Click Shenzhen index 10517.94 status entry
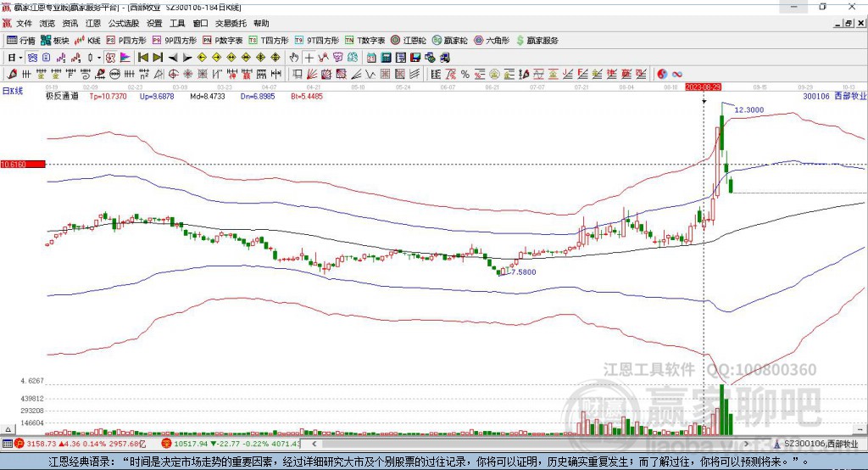868x470 pixels. (x=231, y=444)
